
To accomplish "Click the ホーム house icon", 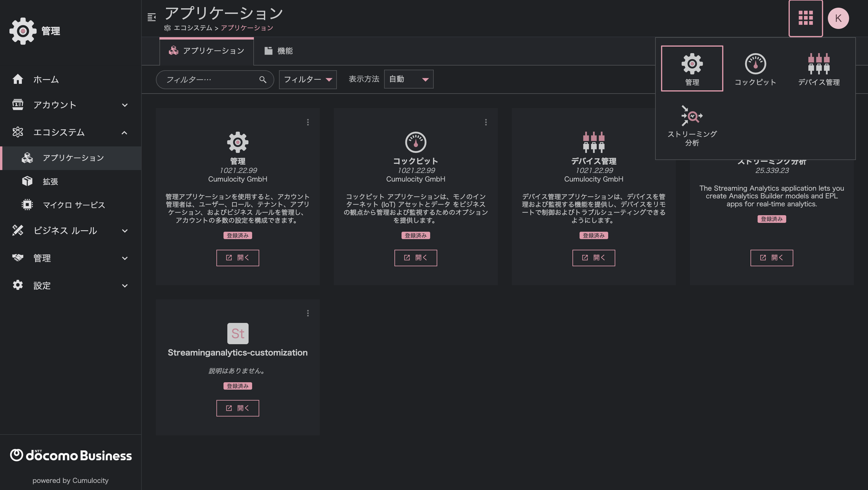I will 17,79.
